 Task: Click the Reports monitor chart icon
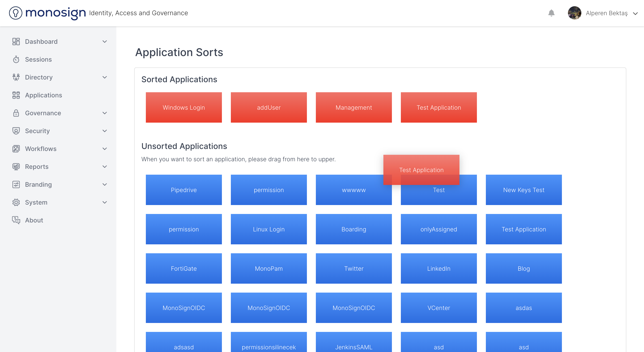[x=16, y=167]
